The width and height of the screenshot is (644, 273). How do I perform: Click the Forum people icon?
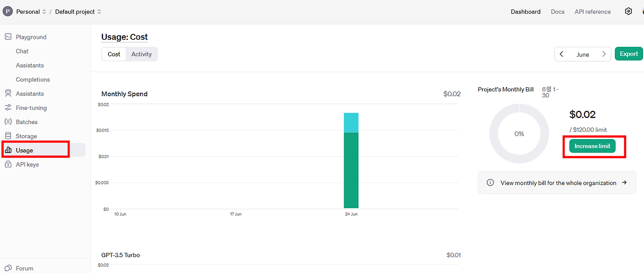[x=8, y=268]
